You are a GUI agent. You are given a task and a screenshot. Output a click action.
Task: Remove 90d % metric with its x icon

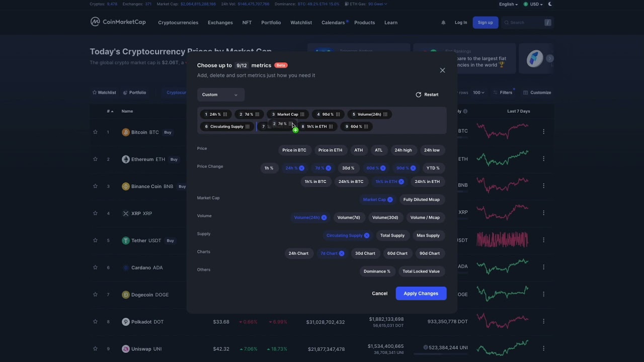(413, 168)
